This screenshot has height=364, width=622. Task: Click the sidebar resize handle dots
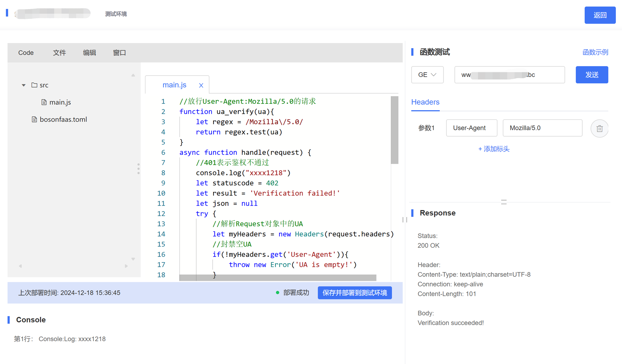tap(139, 169)
